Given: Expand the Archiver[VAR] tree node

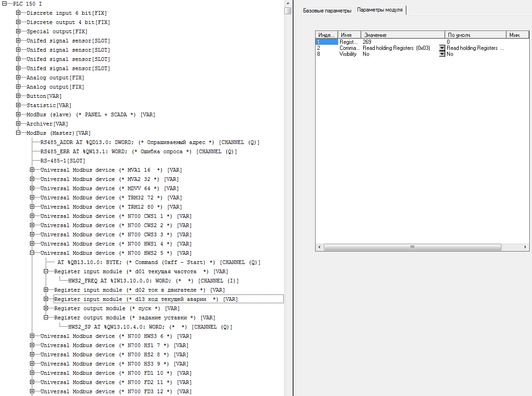Looking at the screenshot, I should (x=18, y=124).
